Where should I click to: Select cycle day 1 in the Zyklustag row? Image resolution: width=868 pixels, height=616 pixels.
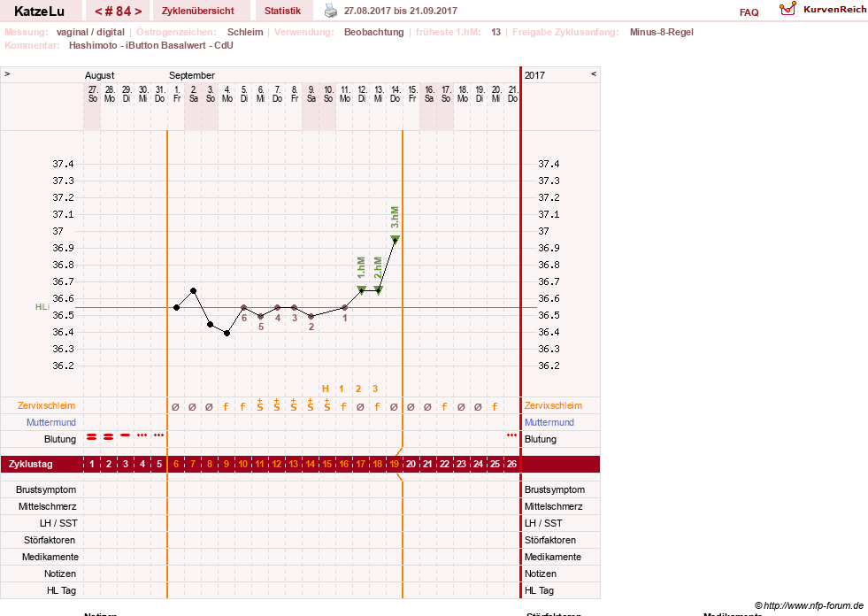(92, 464)
